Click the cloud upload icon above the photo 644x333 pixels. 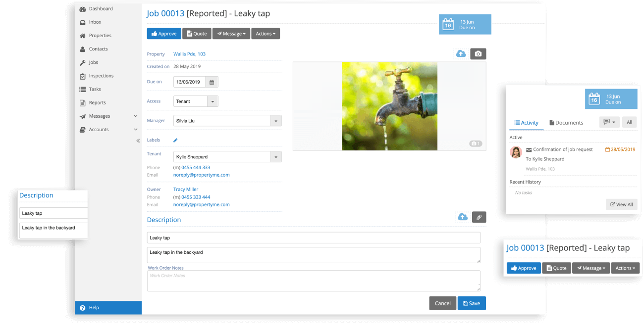tap(461, 54)
